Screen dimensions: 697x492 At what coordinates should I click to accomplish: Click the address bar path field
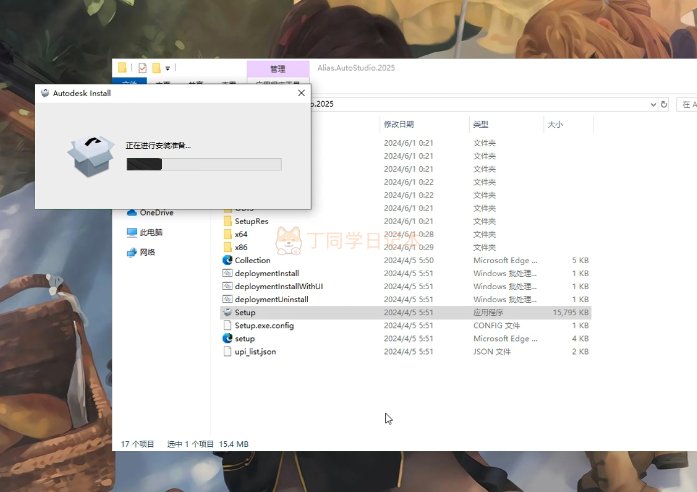tap(479, 104)
